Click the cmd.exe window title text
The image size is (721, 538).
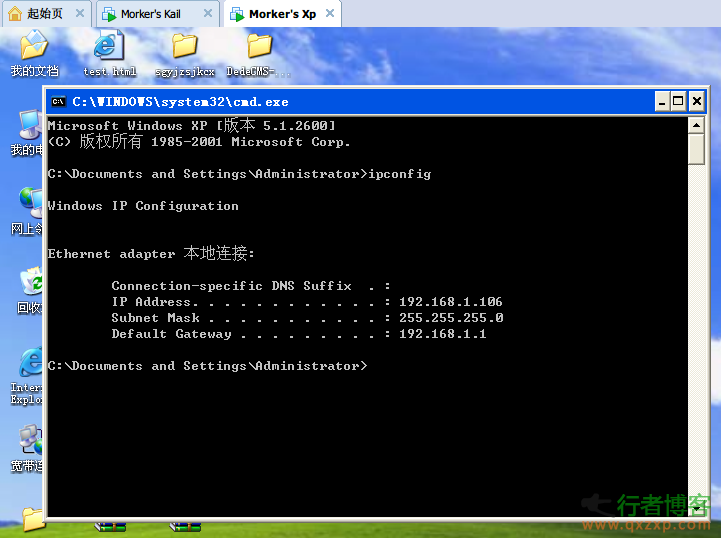point(180,102)
